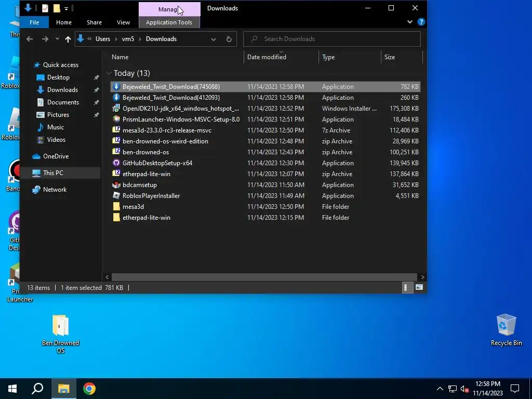Click the mesa3d folder icon
The image size is (532, 399).
click(x=116, y=206)
